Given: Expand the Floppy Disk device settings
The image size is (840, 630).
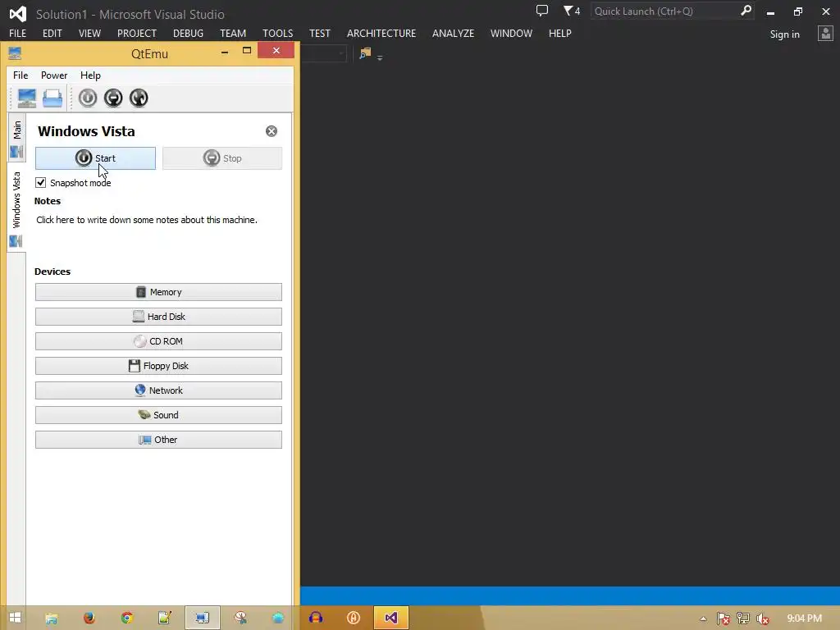Looking at the screenshot, I should (x=158, y=366).
